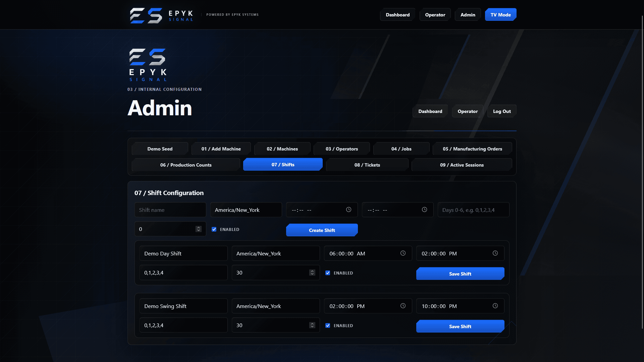Adjust the Demo Day Shift 30 value spinner

point(312,273)
